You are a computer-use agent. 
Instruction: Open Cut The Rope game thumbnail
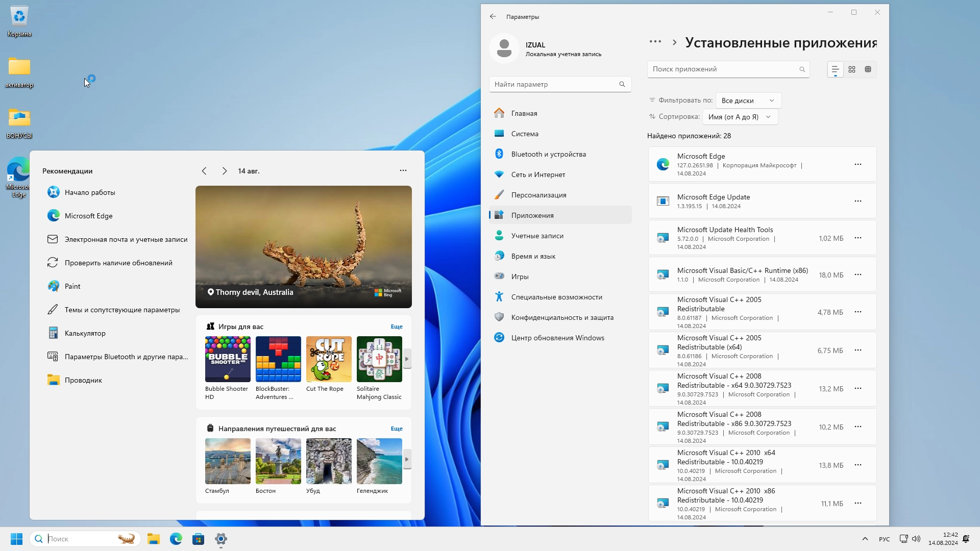329,359
